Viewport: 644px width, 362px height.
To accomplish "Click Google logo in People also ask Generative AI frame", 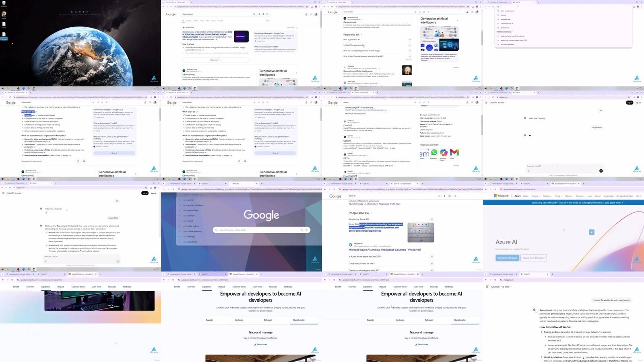I will coord(332,12).
